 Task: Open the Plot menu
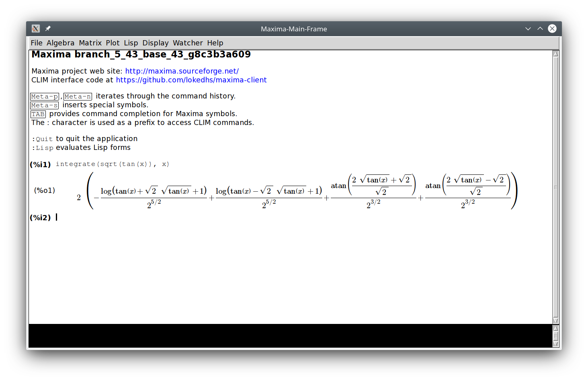[x=113, y=43]
